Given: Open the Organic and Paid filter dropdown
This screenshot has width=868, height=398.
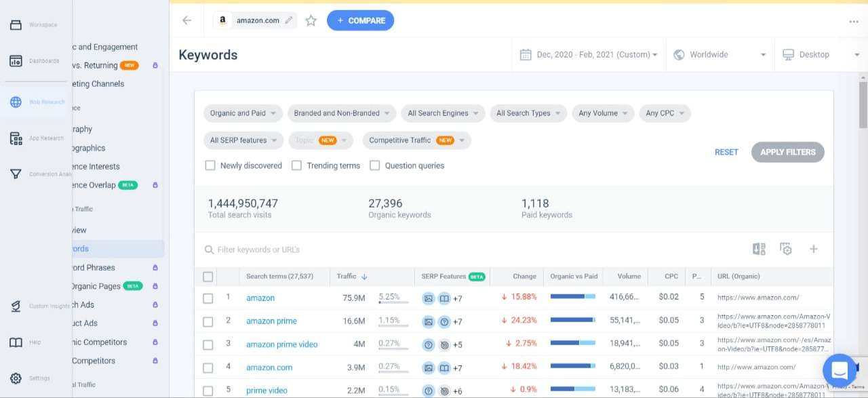Looking at the screenshot, I should (x=243, y=113).
